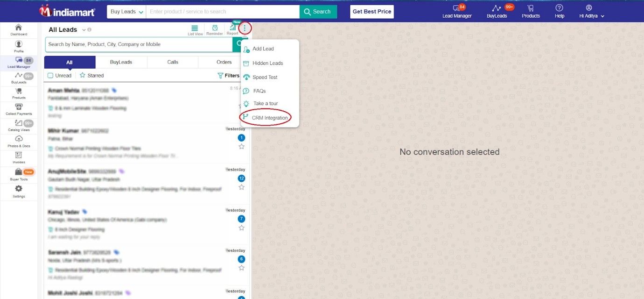The height and width of the screenshot is (299, 644).
Task: Click the unread count badge on Mihir Kumar
Action: [x=241, y=137]
